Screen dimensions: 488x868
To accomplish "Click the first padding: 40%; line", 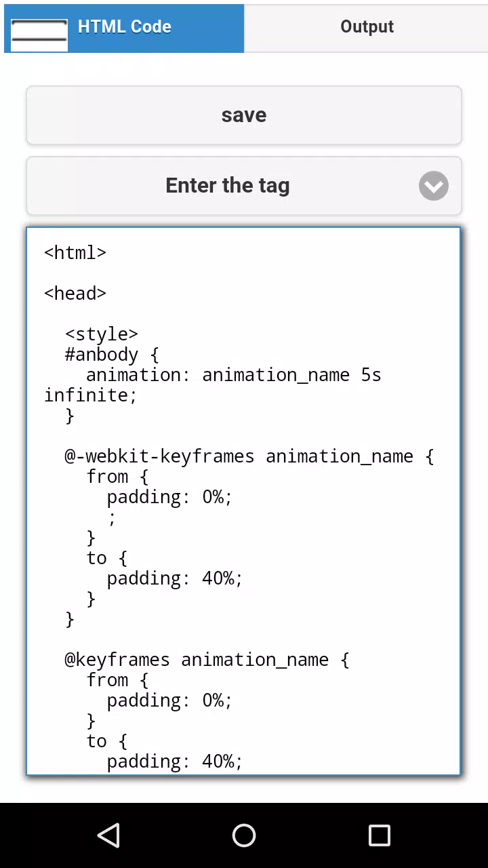I will [175, 578].
